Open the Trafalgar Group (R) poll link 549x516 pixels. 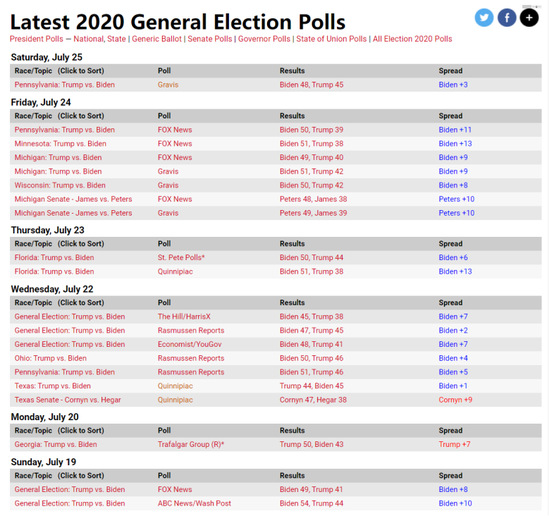pyautogui.click(x=191, y=444)
